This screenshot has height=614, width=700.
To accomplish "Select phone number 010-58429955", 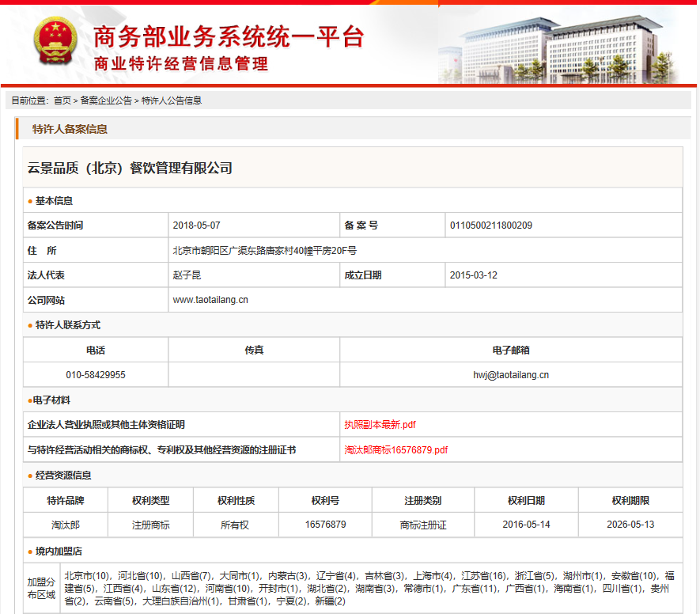I will point(96,375).
